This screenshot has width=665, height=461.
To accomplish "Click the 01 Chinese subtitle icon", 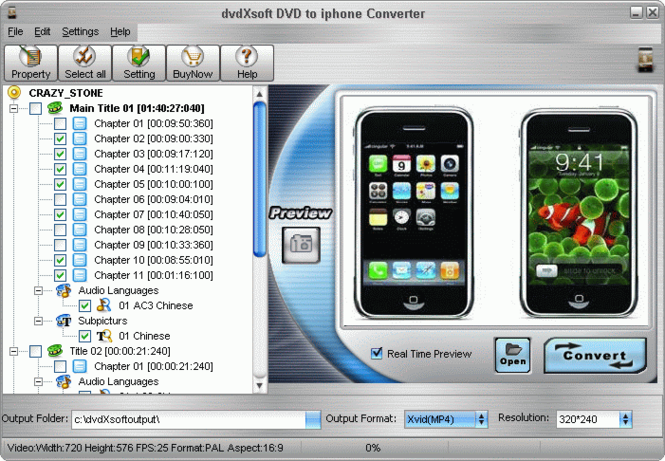I will [x=104, y=336].
